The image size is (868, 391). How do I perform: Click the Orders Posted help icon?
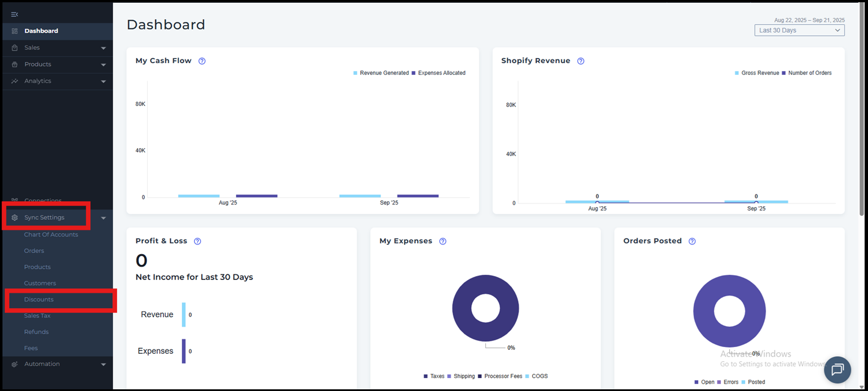(x=692, y=241)
